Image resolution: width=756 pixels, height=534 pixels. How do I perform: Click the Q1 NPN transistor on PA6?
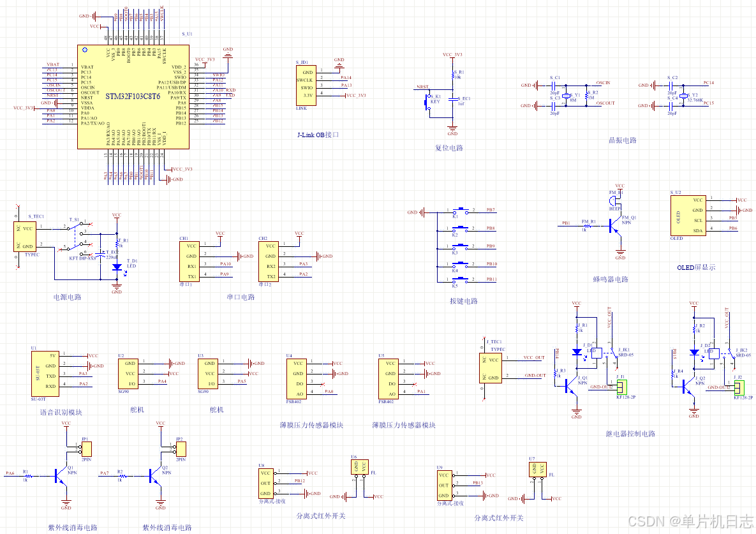pyautogui.click(x=60, y=476)
